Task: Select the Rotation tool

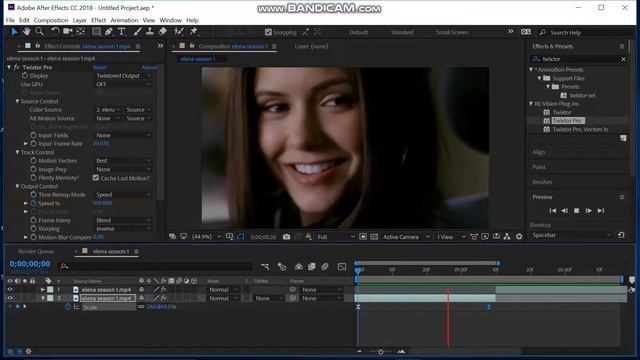Action: click(x=55, y=31)
